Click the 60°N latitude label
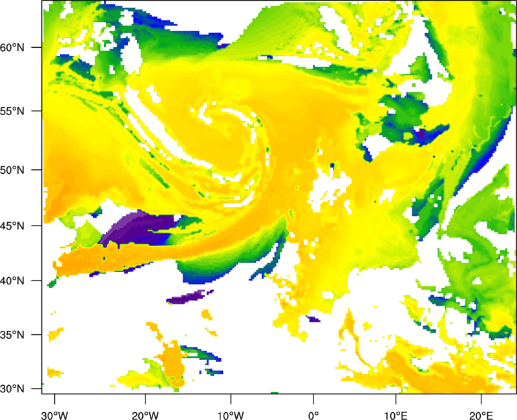 pos(12,47)
